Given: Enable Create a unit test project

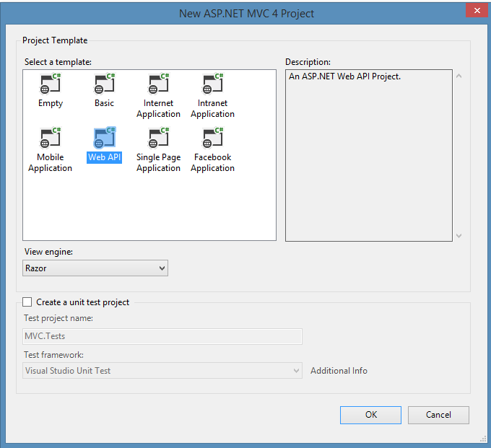Looking at the screenshot, I should click(27, 302).
